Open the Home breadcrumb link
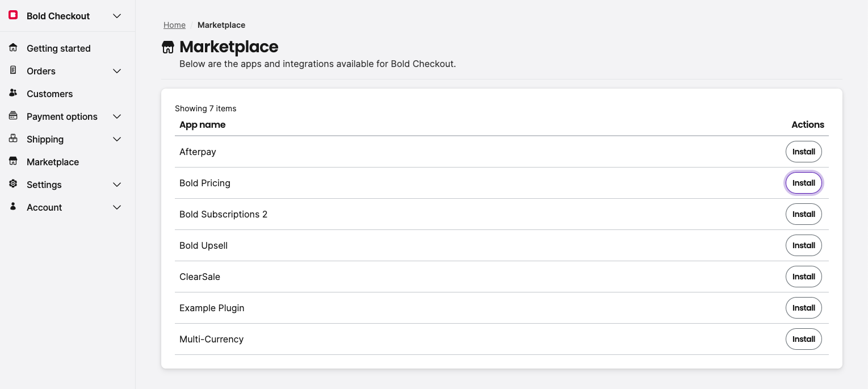The width and height of the screenshot is (868, 389). [174, 25]
